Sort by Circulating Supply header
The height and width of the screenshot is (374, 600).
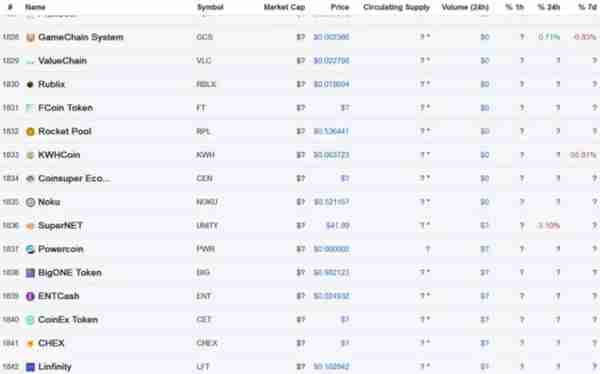[396, 7]
